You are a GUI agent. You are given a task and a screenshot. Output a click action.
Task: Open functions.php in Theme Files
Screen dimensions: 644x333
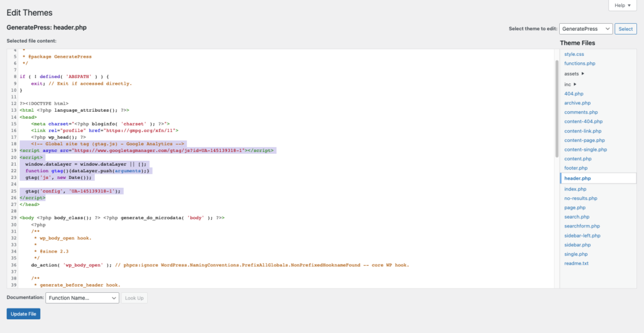tap(579, 63)
